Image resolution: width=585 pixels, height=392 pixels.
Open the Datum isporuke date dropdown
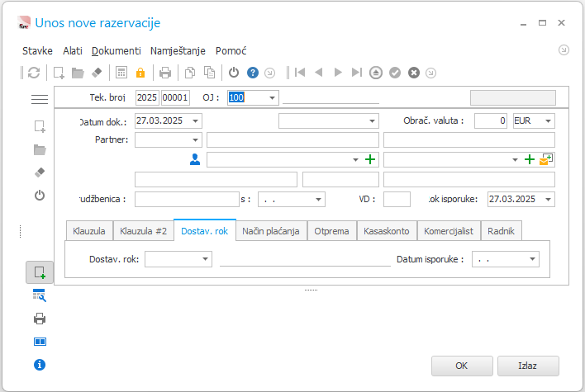point(532,259)
